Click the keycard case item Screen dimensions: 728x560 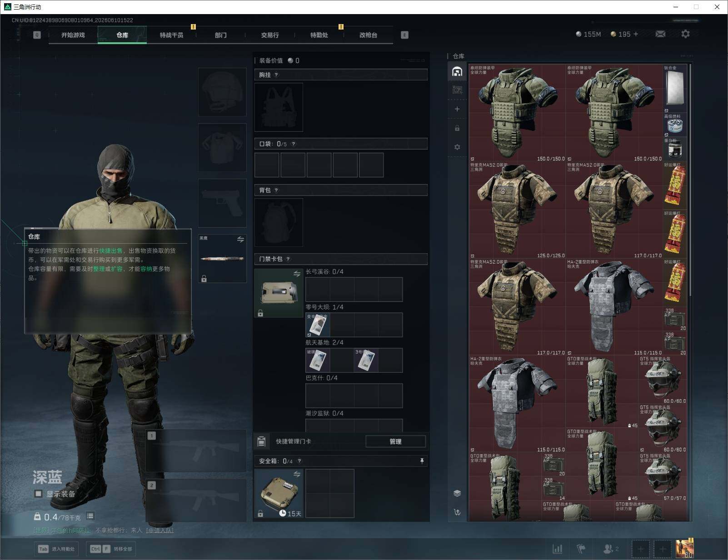click(x=279, y=293)
